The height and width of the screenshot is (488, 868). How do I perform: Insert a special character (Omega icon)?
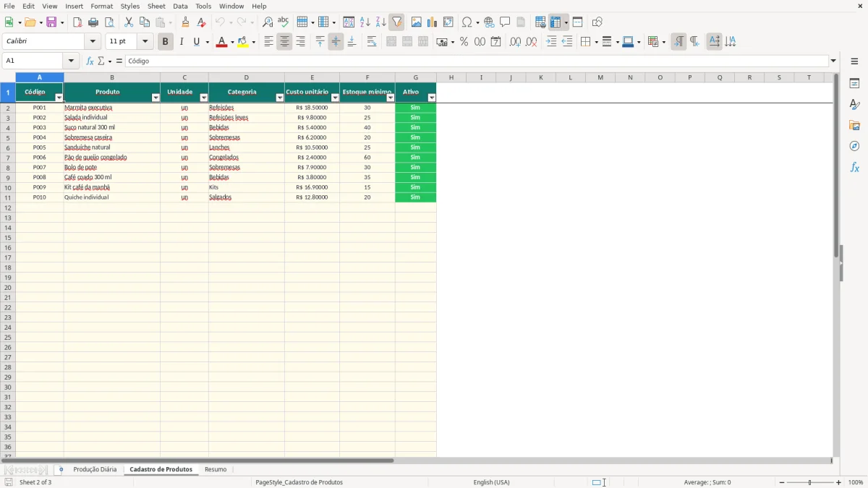467,22
